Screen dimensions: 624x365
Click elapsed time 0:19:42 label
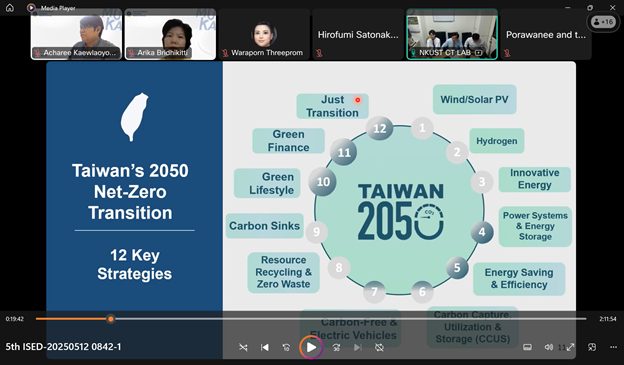click(15, 319)
